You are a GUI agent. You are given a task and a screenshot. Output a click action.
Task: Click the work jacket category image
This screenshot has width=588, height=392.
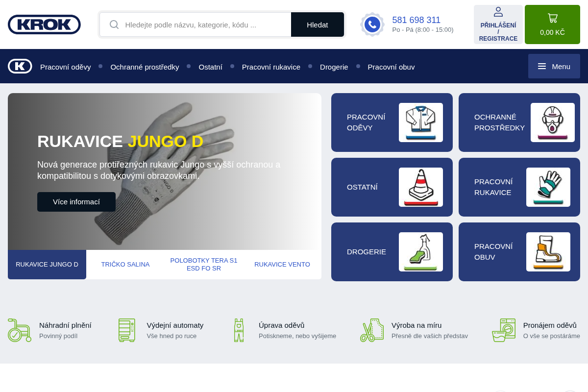pyautogui.click(x=421, y=122)
